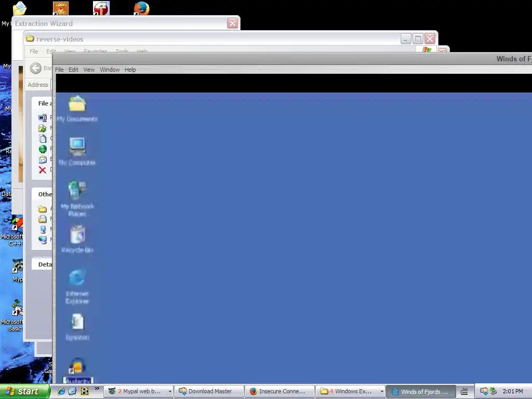This screenshot has height=399, width=532.
Task: Open the Help menu in Winds of Fjords
Action: point(130,70)
